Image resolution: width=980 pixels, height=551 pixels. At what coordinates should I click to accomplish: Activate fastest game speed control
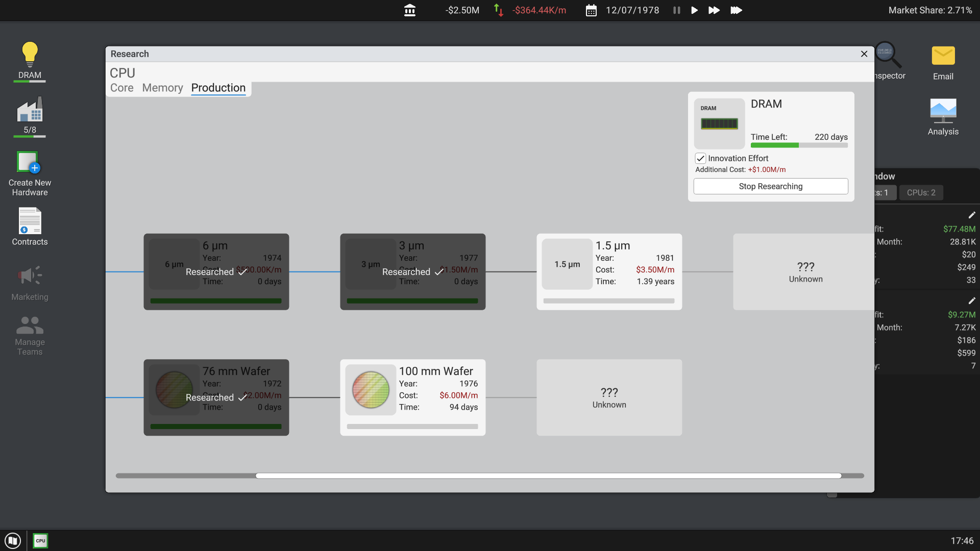click(737, 10)
